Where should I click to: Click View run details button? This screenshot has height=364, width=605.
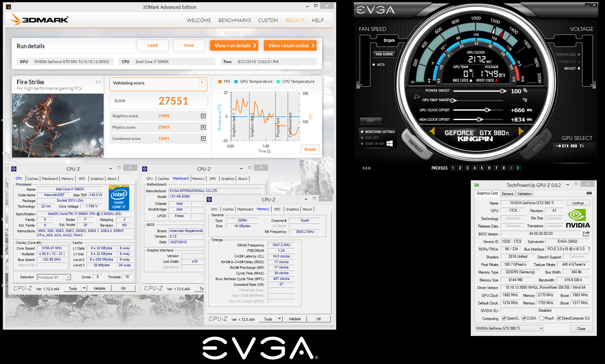(x=234, y=45)
